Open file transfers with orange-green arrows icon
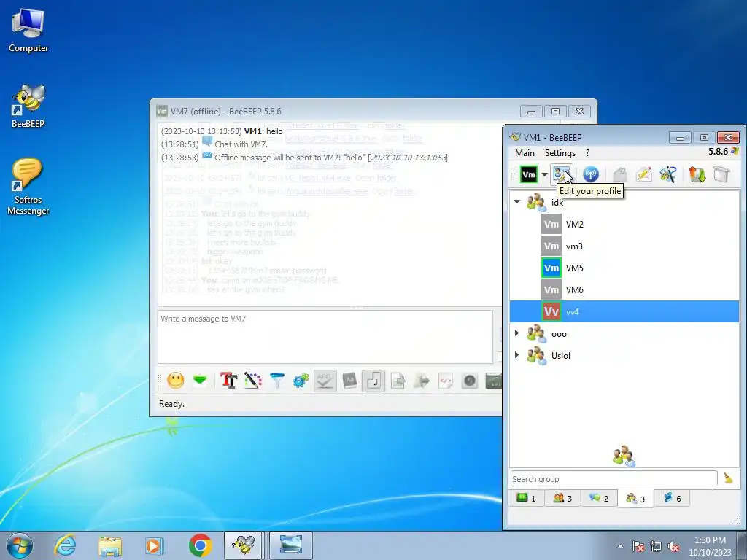Screen dimensions: 747x560 tap(697, 174)
